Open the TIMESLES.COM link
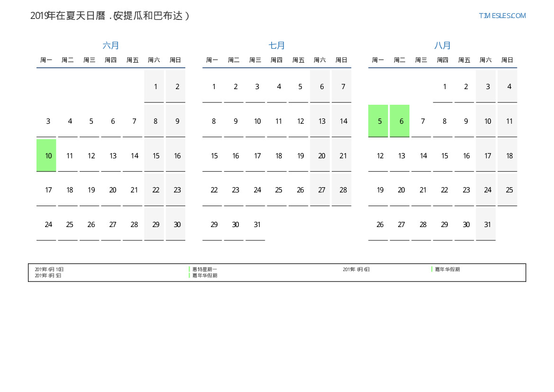The width and height of the screenshot is (554, 392). click(x=502, y=16)
